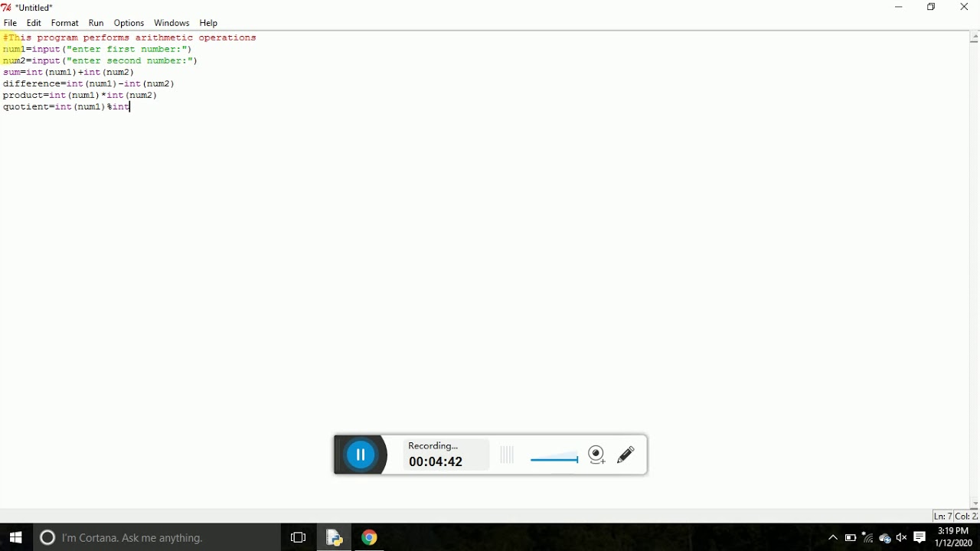
Task: Click the sum=int(num1)+int(num2) line
Action: click(x=69, y=72)
